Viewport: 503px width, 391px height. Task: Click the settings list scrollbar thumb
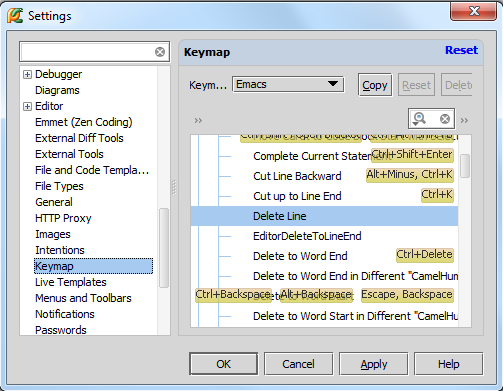[164, 248]
